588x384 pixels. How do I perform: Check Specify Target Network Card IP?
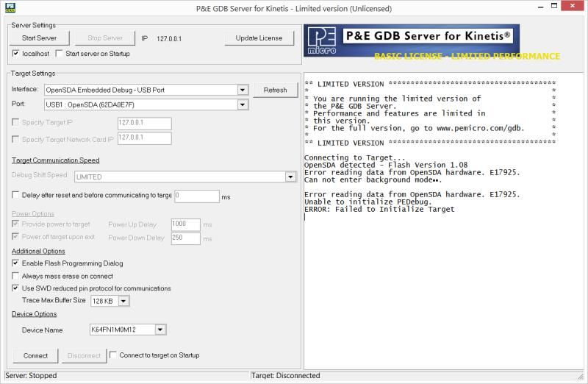coord(15,139)
